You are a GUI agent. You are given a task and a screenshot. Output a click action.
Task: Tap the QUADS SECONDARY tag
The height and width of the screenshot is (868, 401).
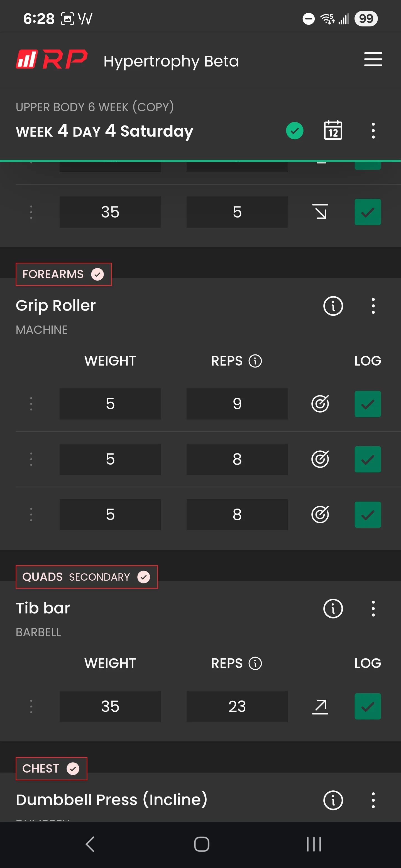(87, 577)
